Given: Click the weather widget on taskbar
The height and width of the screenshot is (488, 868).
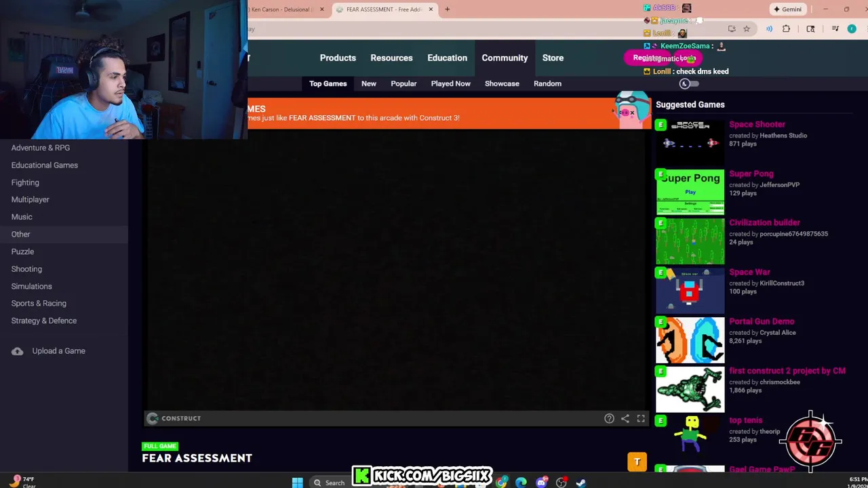Looking at the screenshot, I should pyautogui.click(x=23, y=482).
